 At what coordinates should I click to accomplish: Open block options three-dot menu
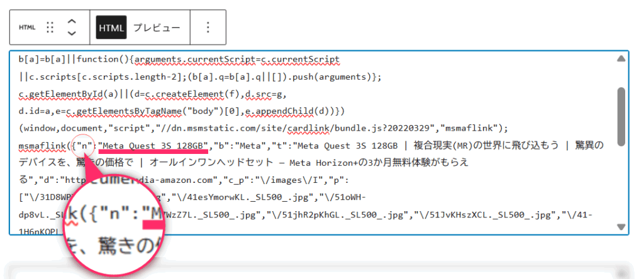[208, 28]
